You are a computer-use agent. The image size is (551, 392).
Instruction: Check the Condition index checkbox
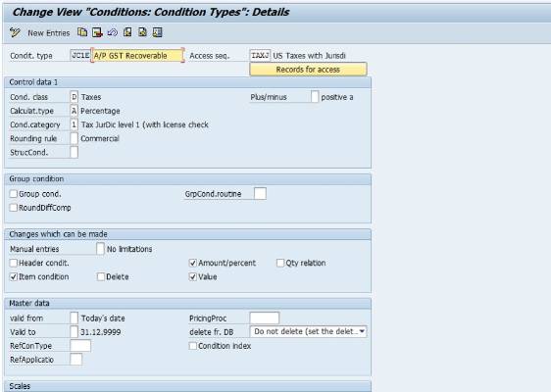point(192,346)
